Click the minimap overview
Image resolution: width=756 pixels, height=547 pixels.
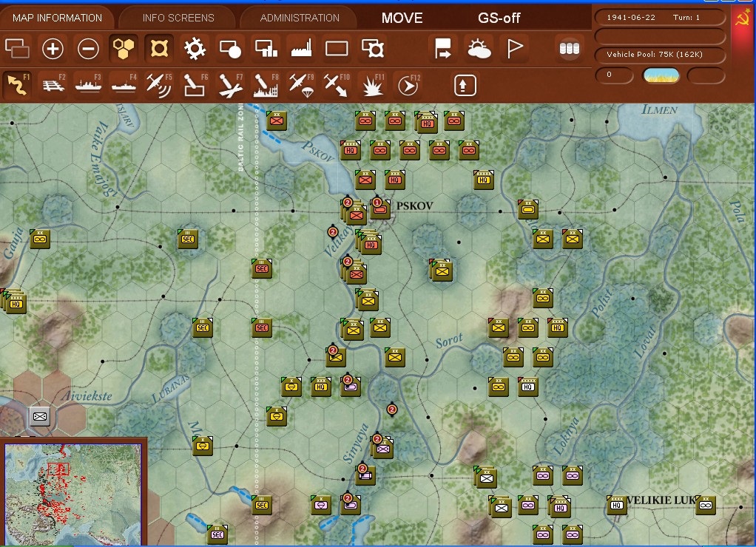pyautogui.click(x=72, y=494)
